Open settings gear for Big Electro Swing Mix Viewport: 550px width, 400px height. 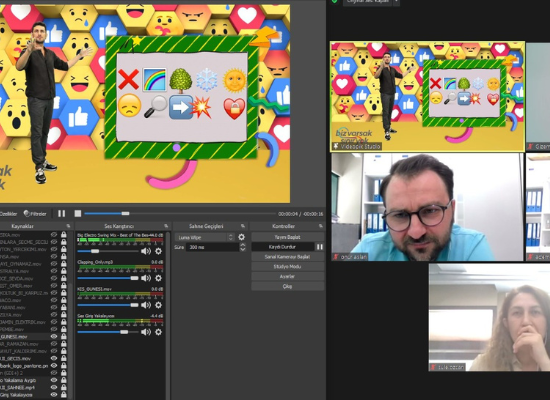click(x=159, y=251)
